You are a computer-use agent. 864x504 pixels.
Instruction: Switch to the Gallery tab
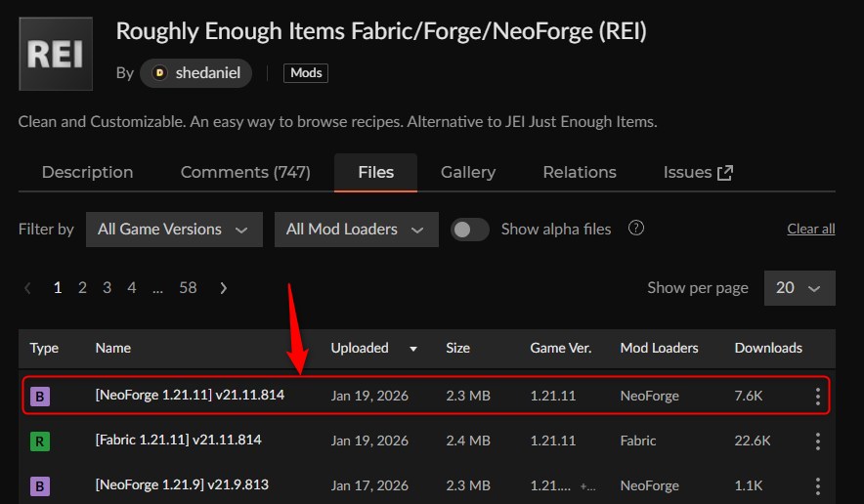coord(467,173)
